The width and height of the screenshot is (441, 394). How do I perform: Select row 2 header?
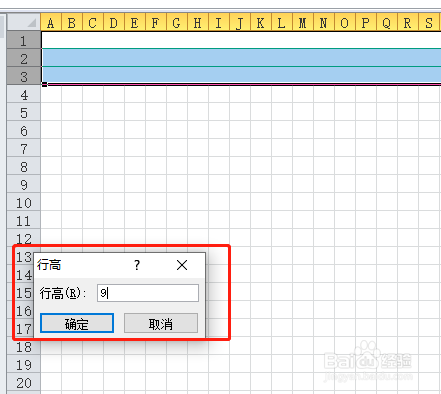24,59
